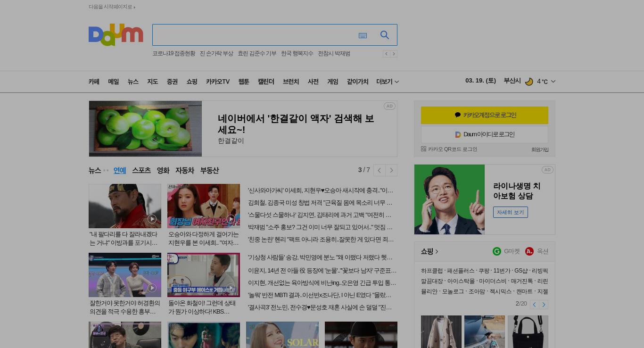Screen dimensions: 644x348
Task: Open headline about 박재범 소주 홍보
Action: 321,227
